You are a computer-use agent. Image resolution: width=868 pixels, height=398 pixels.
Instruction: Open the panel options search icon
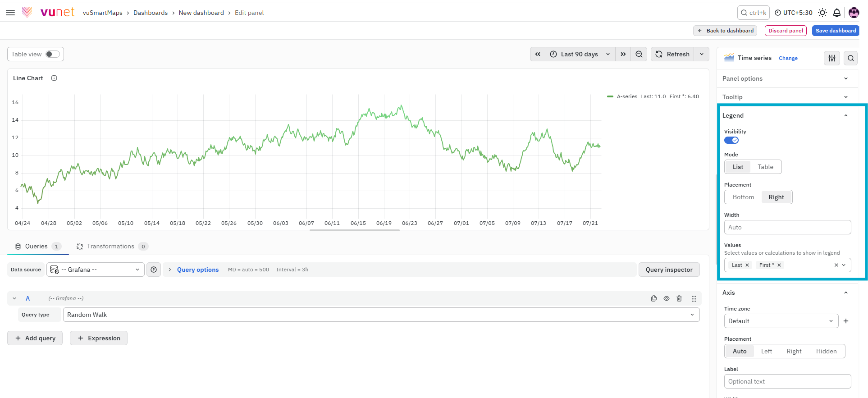pyautogui.click(x=851, y=58)
